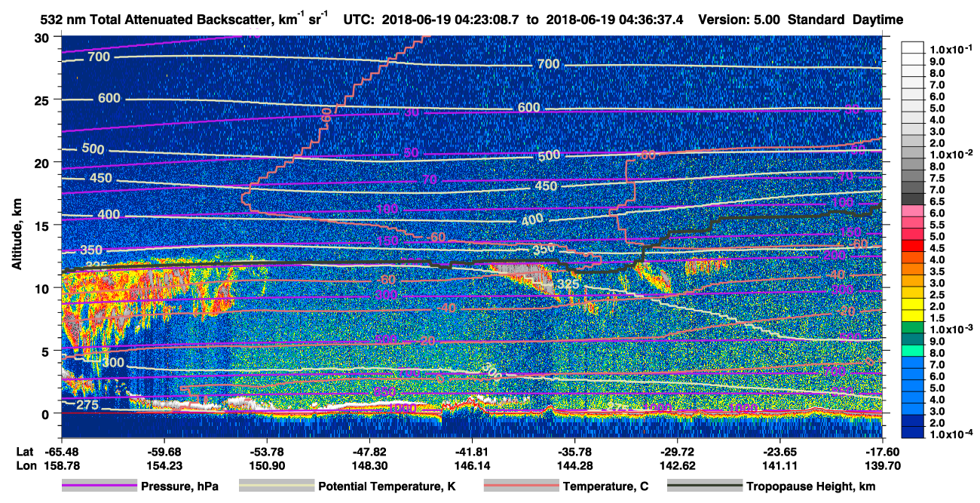Image resolution: width=980 pixels, height=503 pixels.
Task: Click the longitude value '139.70'
Action: [882, 465]
